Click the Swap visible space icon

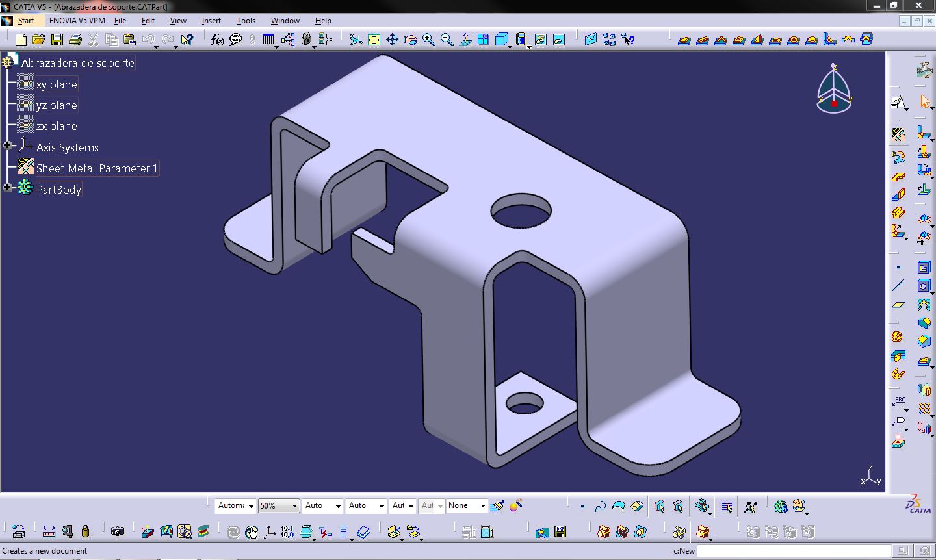(558, 40)
